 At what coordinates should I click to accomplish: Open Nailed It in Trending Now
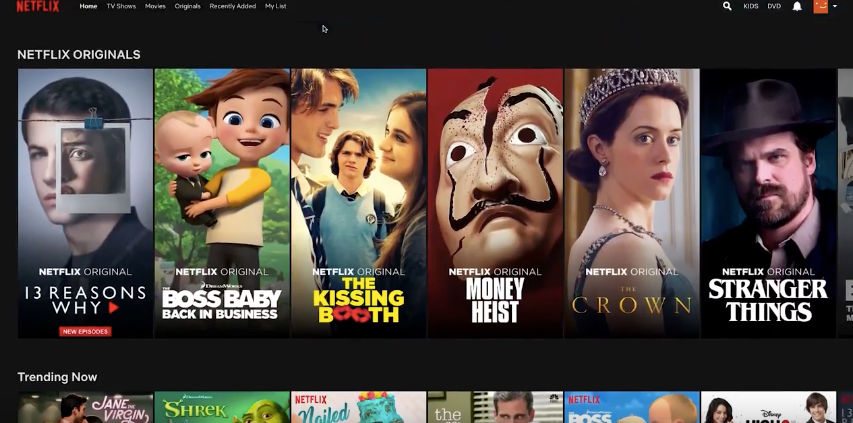[358, 407]
